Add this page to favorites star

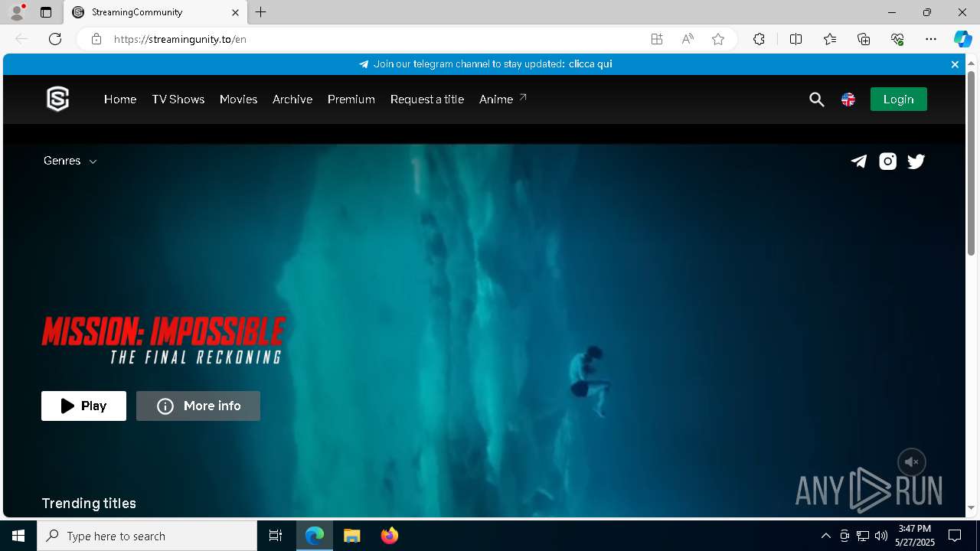pos(718,39)
